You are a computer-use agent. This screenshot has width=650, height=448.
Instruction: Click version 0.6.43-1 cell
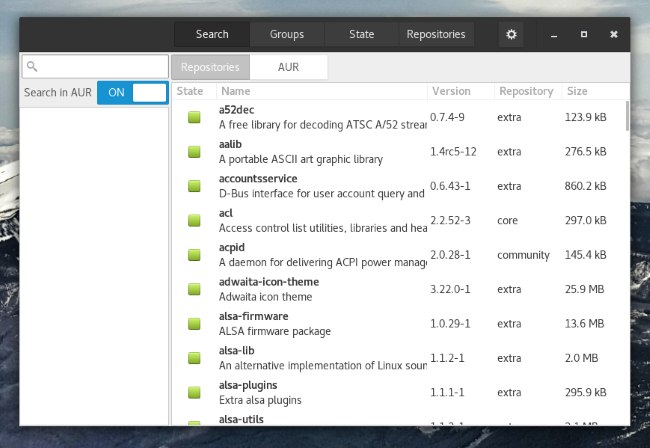coord(450,186)
